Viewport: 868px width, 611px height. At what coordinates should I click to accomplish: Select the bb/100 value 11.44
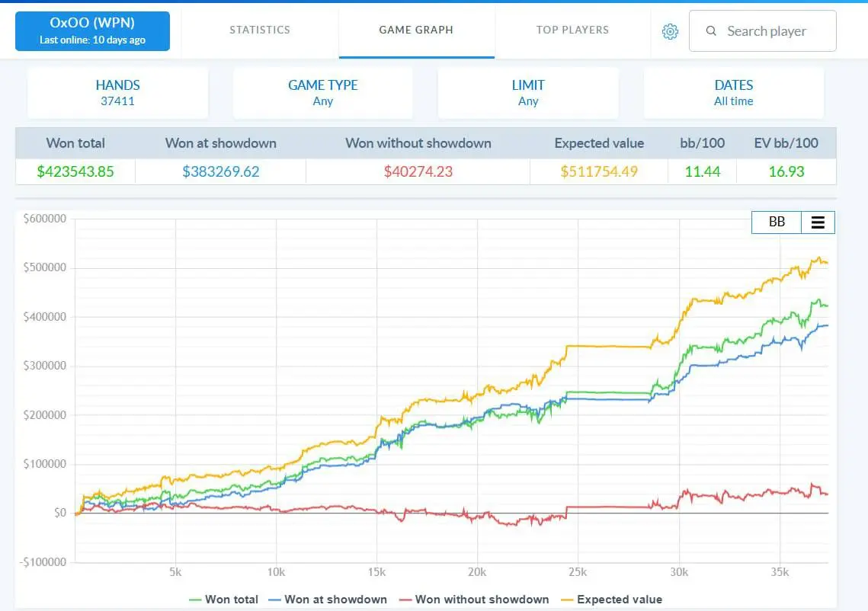click(703, 171)
